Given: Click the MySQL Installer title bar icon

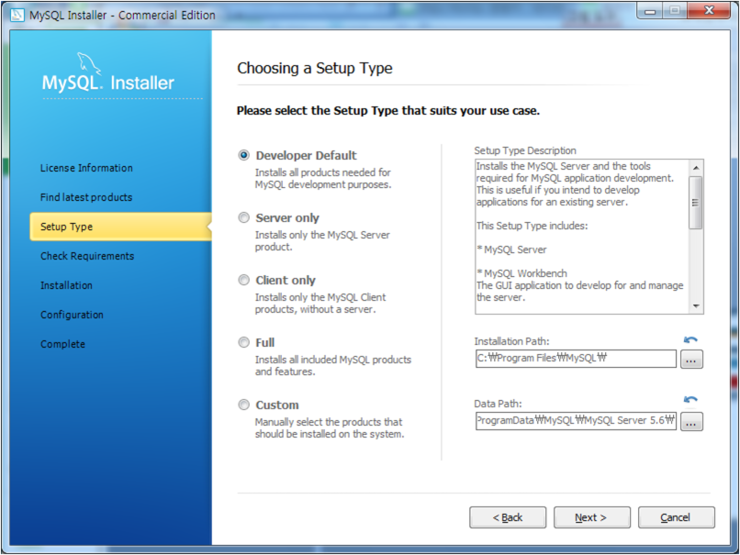Looking at the screenshot, I should pos(17,15).
